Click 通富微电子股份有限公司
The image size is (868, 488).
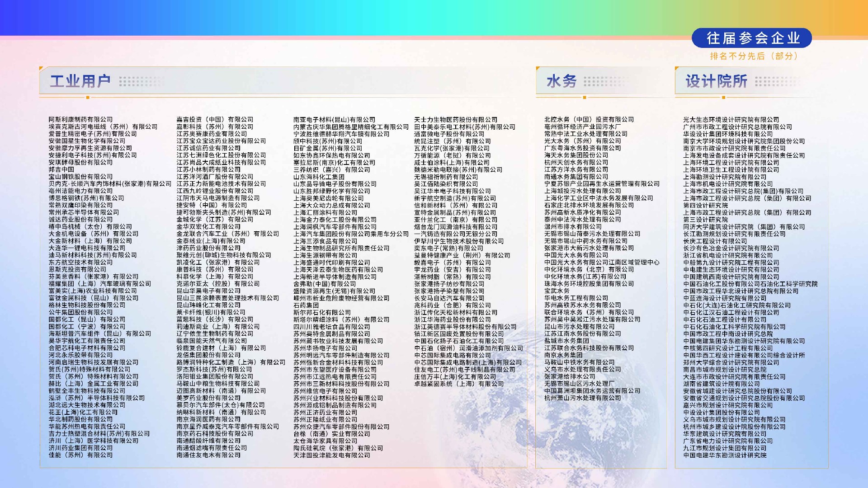click(x=450, y=134)
